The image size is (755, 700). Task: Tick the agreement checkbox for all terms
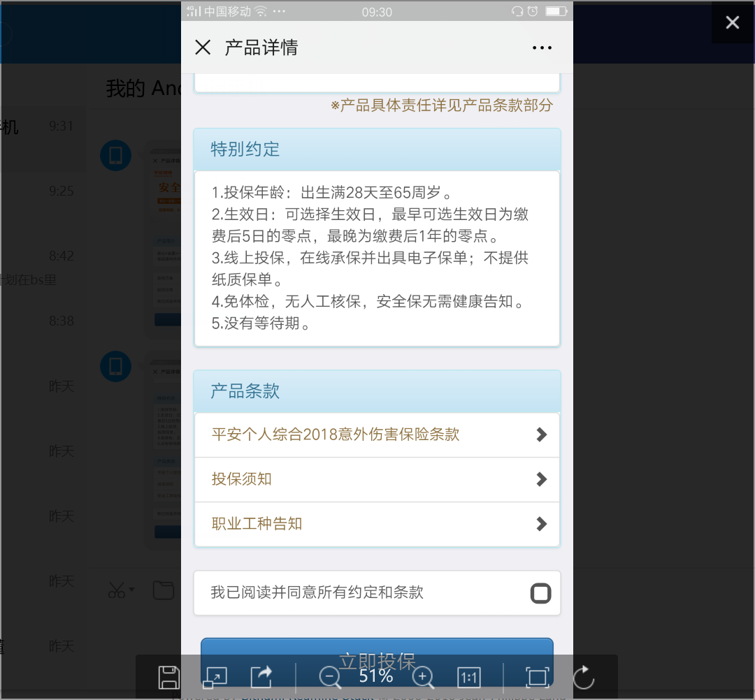[540, 593]
